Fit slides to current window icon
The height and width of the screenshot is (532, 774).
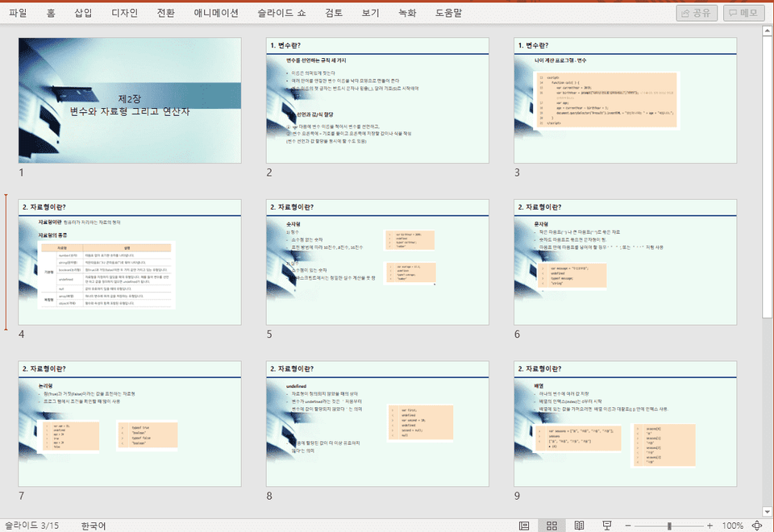pyautogui.click(x=757, y=526)
